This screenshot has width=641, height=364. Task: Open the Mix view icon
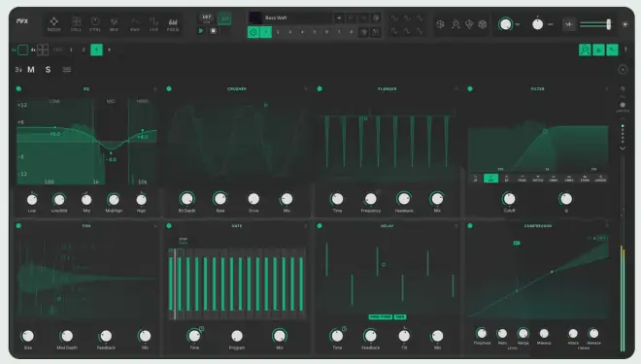tap(115, 23)
